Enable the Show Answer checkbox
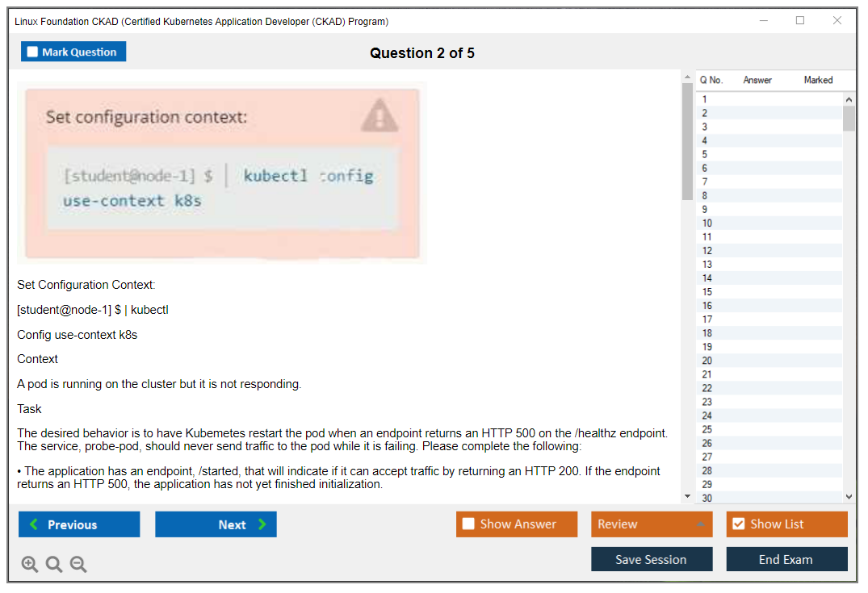 [468, 524]
